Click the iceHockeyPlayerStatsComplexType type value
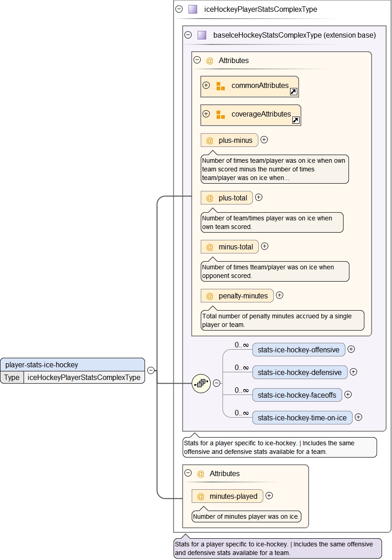The height and width of the screenshot is (560, 392). [84, 377]
